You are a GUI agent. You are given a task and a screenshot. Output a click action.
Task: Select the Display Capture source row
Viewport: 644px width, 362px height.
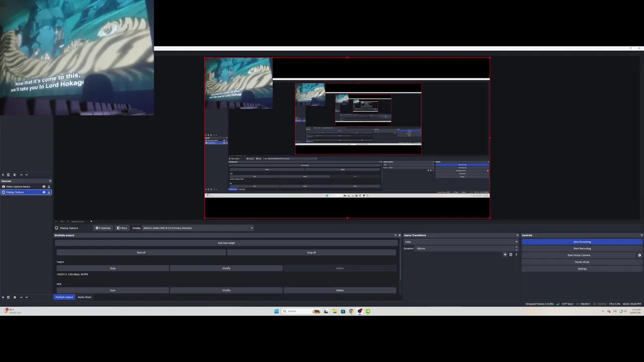click(x=26, y=192)
